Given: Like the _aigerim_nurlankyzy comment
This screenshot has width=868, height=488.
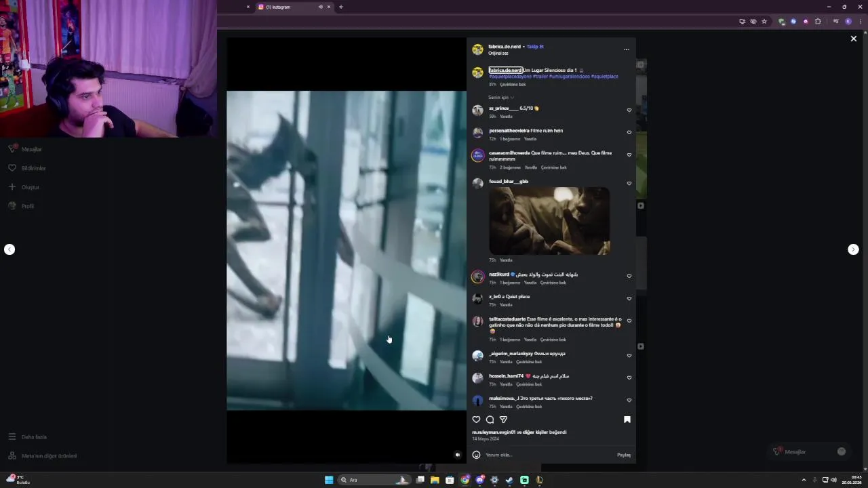Looking at the screenshot, I should [629, 355].
